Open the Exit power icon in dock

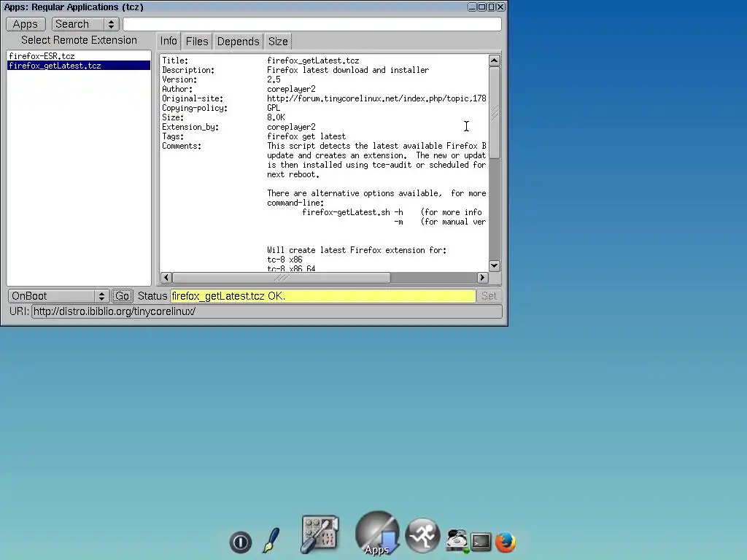tap(240, 542)
